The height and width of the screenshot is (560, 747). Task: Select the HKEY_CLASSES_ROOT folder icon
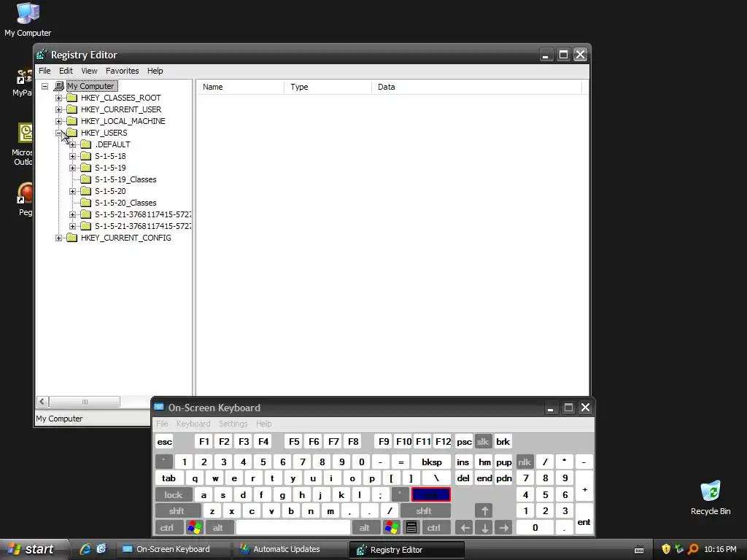click(72, 98)
